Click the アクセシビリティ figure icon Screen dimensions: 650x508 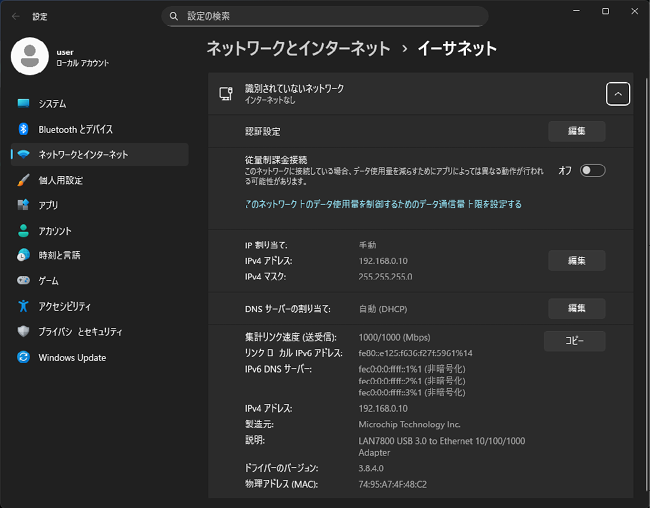point(23,306)
